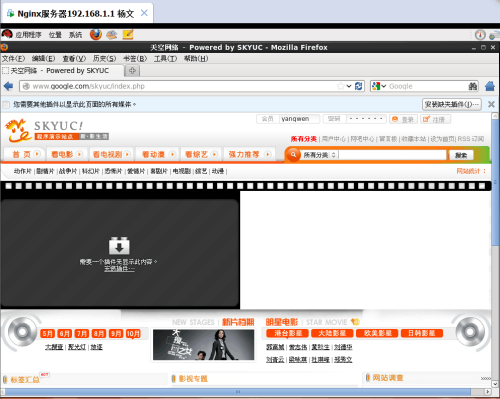Click the orange magnifier icon in site search
Image resolution: width=500 pixels, height=399 pixels.
[293, 155]
